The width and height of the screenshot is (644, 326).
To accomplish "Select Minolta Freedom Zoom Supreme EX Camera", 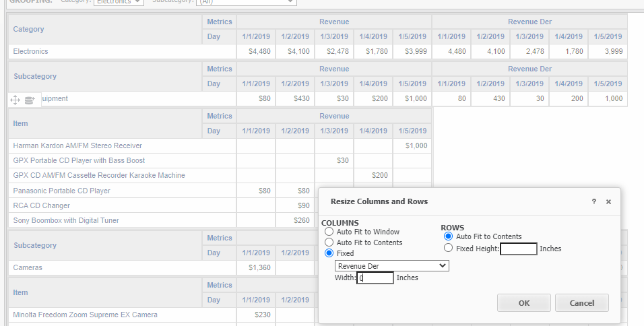I will (85, 315).
